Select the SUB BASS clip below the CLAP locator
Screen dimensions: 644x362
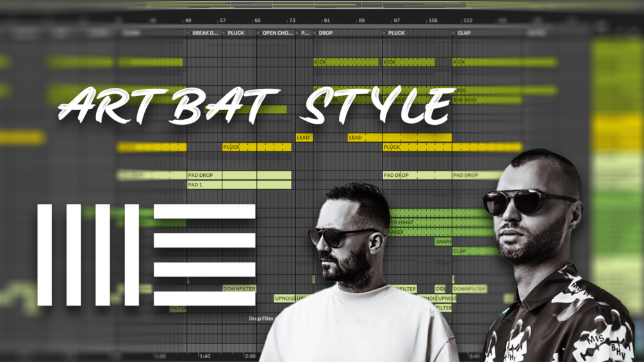click(x=487, y=100)
